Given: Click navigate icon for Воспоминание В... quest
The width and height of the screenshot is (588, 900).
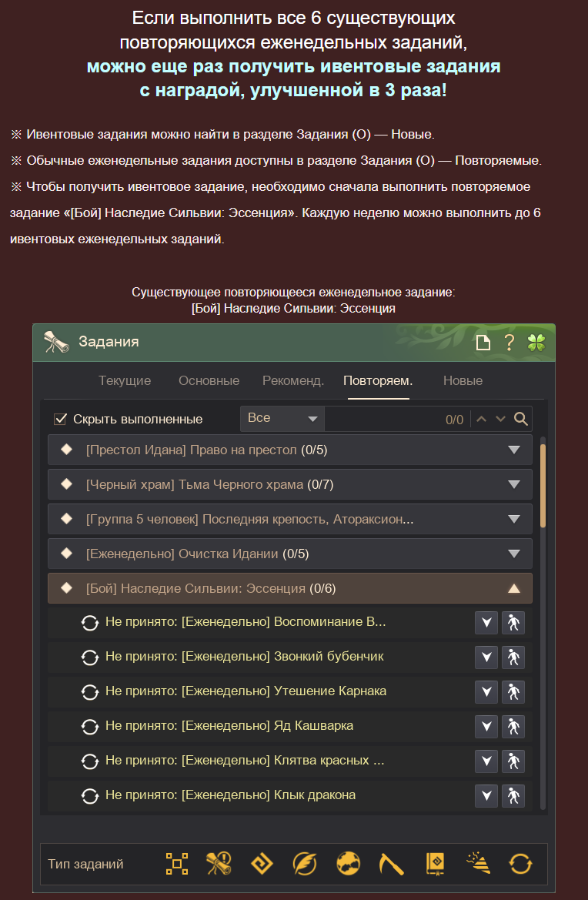Looking at the screenshot, I should pyautogui.click(x=513, y=623).
